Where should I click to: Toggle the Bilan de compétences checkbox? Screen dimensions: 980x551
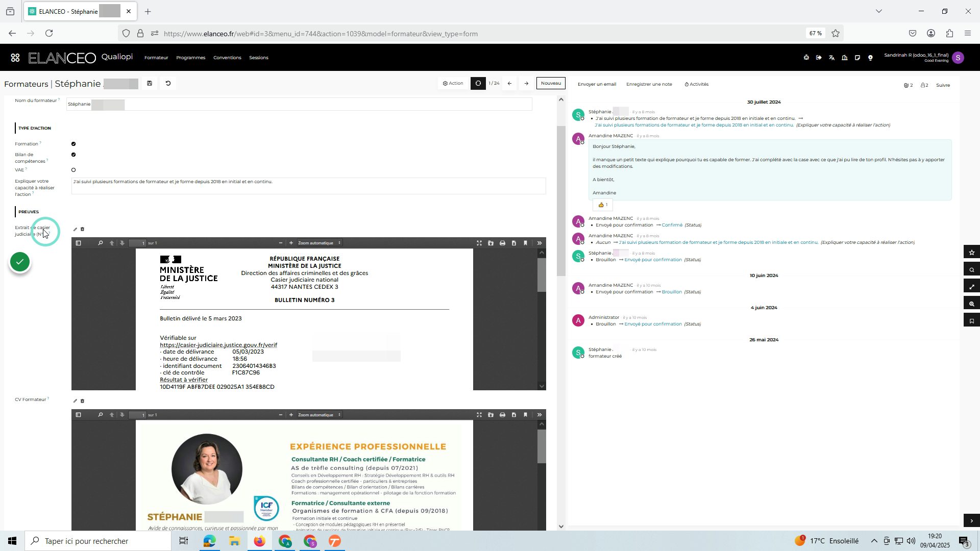click(73, 155)
